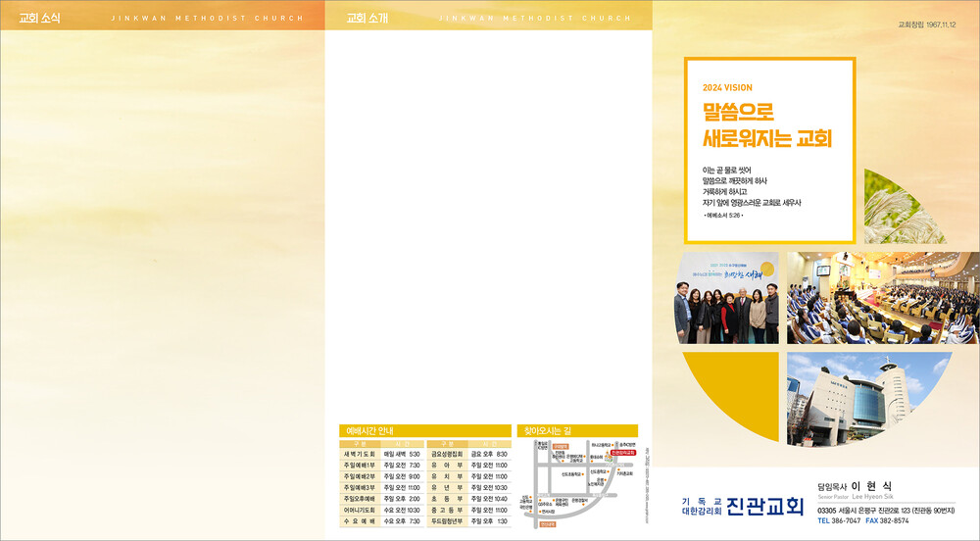Click the 찾아오시는 길 map title

(x=547, y=430)
